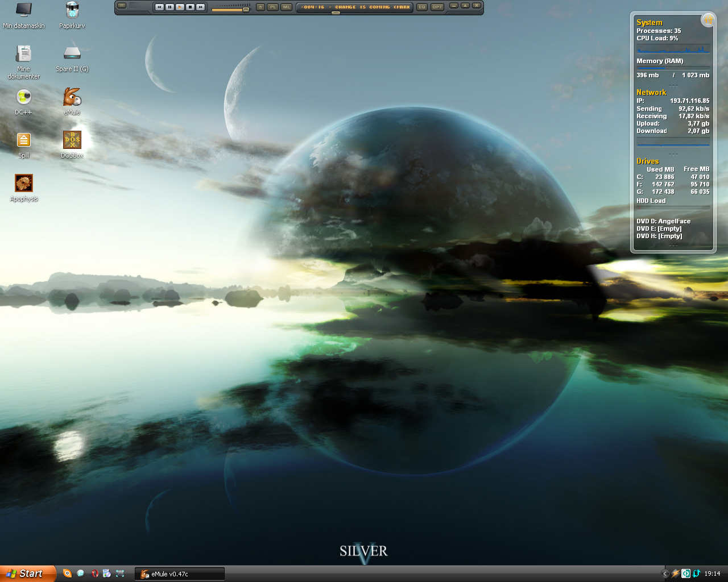Launch Internet Explorer quick launch icon
Image resolution: width=728 pixels, height=582 pixels.
pos(81,573)
